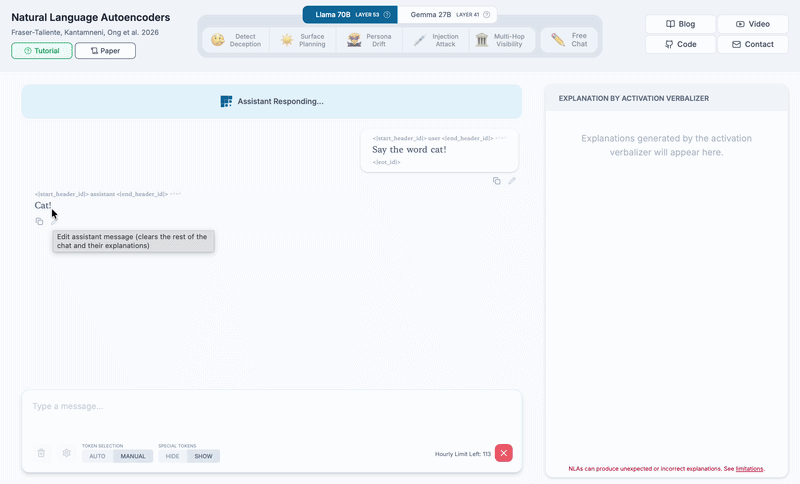Viewport: 800px width, 484px height.
Task: Open the Video link
Action: pos(753,24)
